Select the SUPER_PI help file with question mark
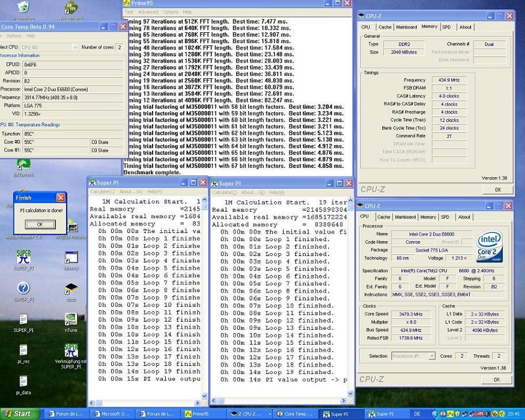The image size is (525, 420). click(x=24, y=288)
